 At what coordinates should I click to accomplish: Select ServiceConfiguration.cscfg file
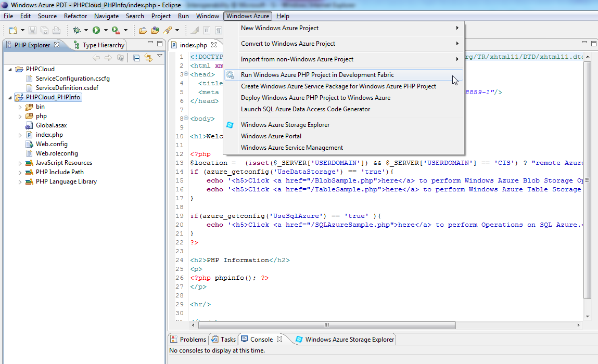[x=72, y=79]
